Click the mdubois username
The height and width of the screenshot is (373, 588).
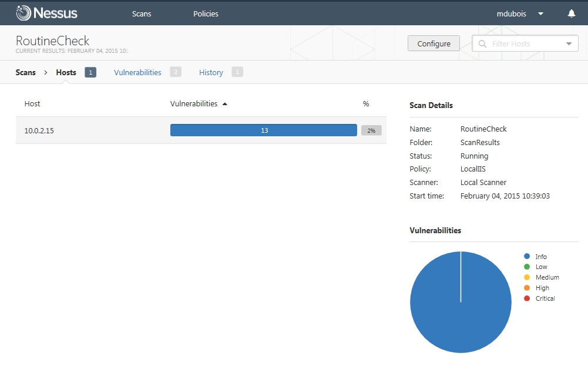[x=511, y=14]
